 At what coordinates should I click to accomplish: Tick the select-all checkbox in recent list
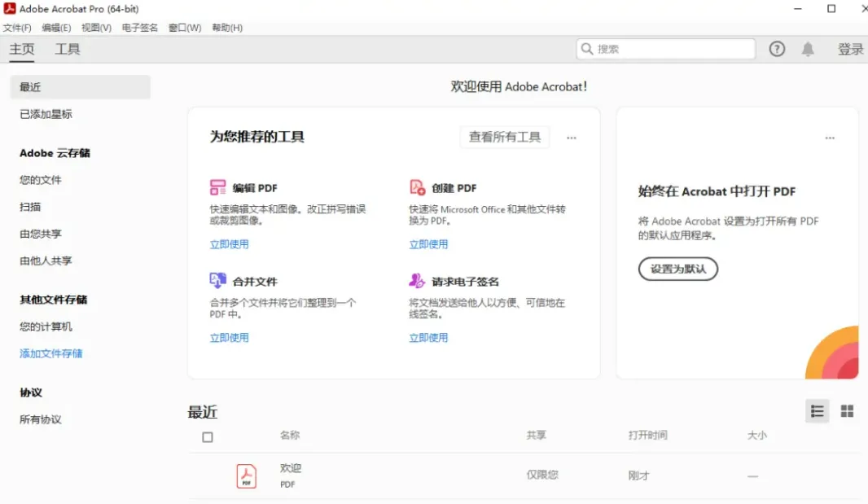pos(208,437)
